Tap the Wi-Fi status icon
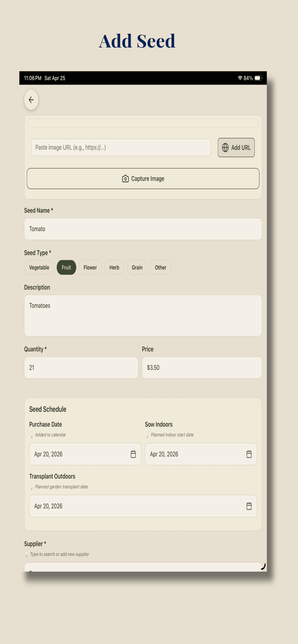The image size is (298, 644). point(240,78)
